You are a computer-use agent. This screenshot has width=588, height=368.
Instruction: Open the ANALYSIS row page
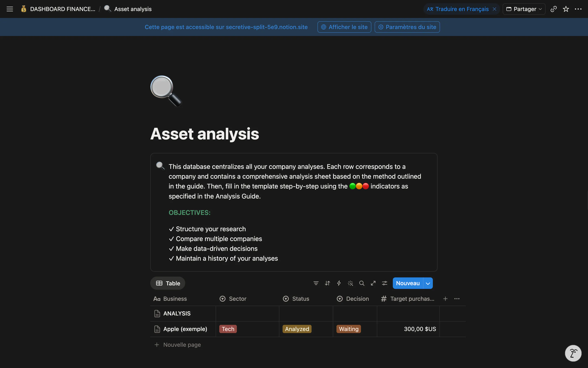tap(177, 313)
